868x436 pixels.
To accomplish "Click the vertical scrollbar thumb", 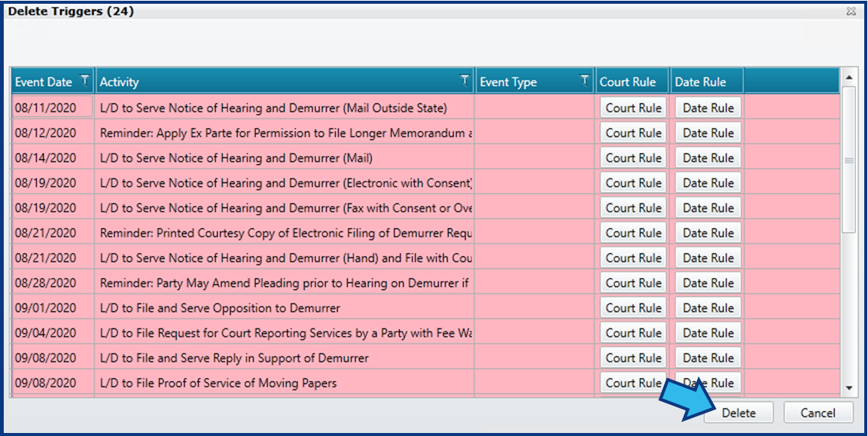I will point(848,160).
